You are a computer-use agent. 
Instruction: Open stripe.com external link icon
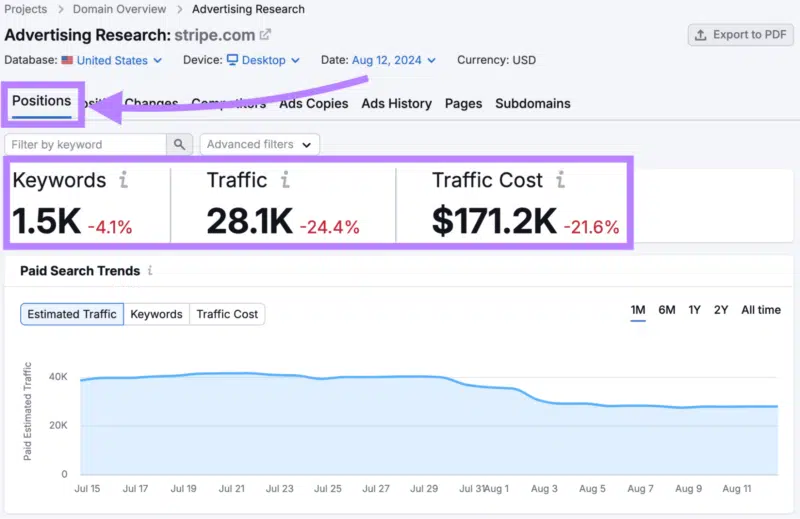point(265,35)
